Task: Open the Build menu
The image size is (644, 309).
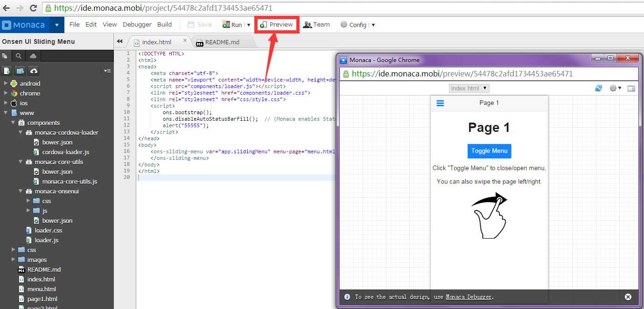Action: coord(164,24)
